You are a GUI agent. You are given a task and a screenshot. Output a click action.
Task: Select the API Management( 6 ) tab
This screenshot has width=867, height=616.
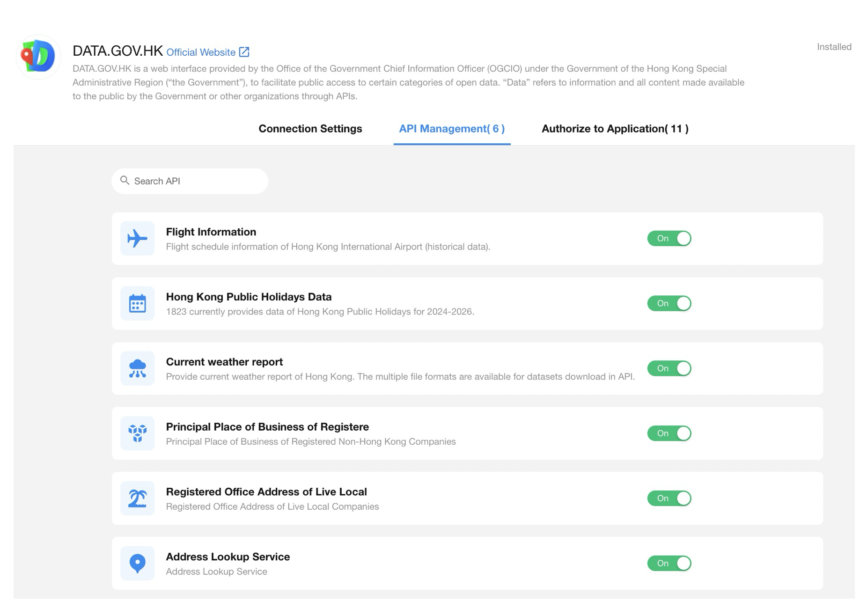click(x=452, y=129)
